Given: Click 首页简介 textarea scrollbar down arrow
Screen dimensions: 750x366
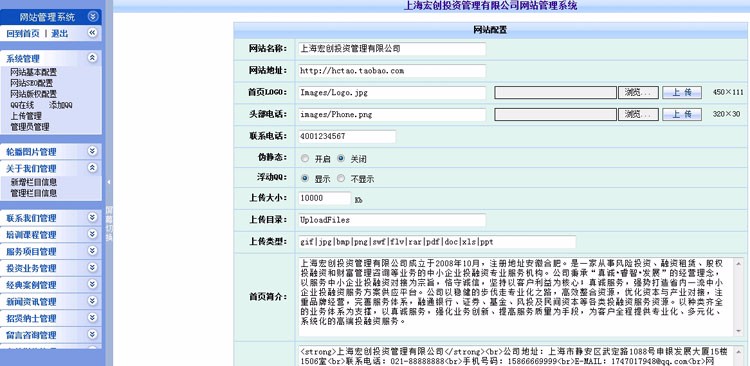Looking at the screenshot, I should click(x=739, y=331).
